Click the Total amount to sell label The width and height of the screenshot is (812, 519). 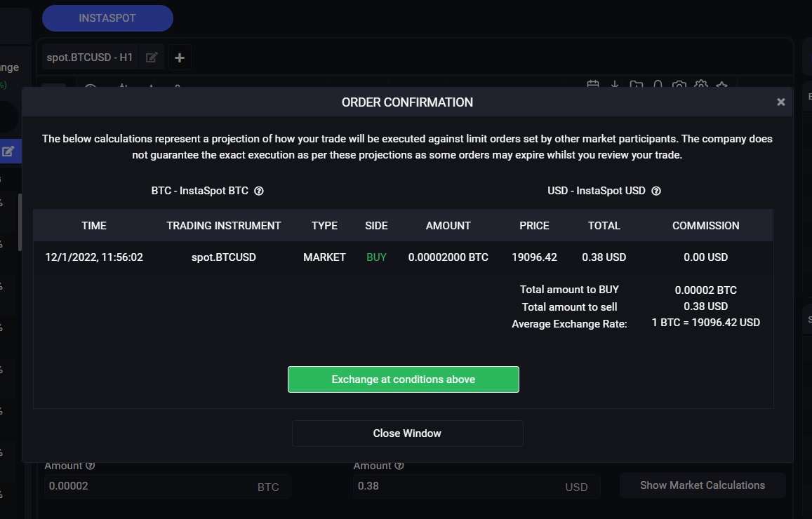click(x=570, y=307)
